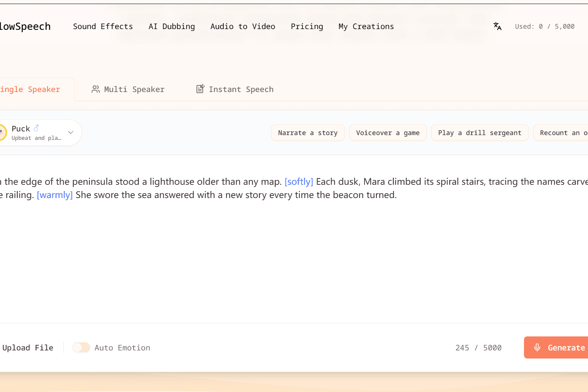The image size is (588, 392).
Task: Open the Sound Effects page
Action: click(x=103, y=27)
